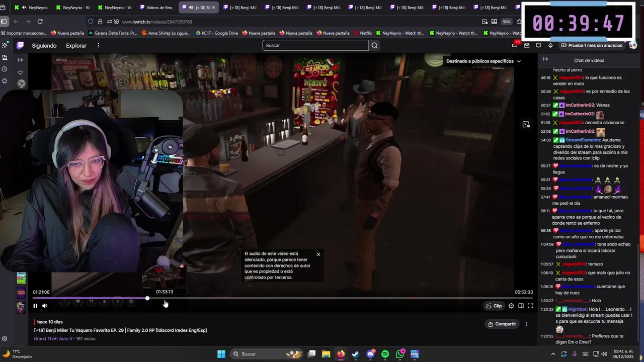Open the Siguiendo page
The height and width of the screenshot is (362, 644).
[x=44, y=45]
